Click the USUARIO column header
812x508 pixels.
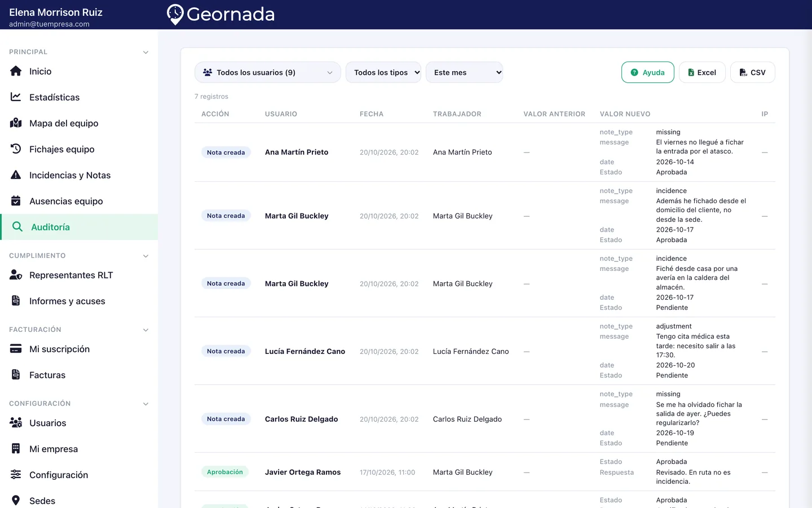(x=281, y=114)
